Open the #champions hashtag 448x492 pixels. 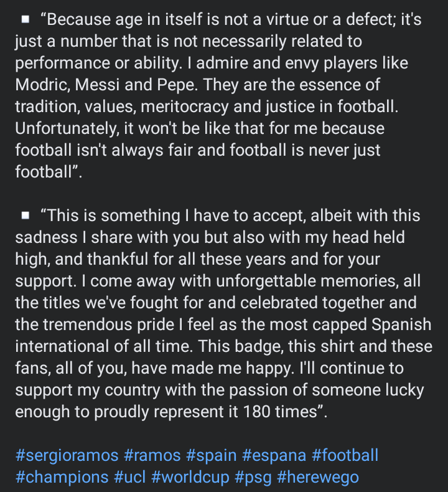click(x=62, y=477)
